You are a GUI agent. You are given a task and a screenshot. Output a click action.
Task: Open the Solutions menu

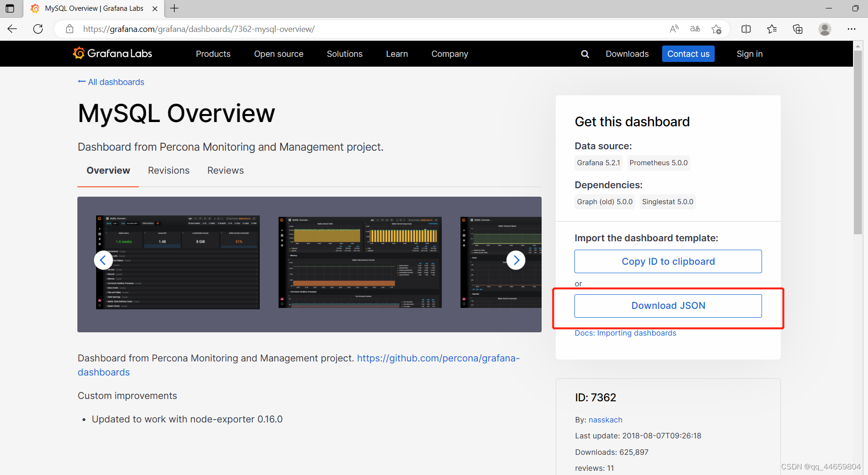[345, 54]
